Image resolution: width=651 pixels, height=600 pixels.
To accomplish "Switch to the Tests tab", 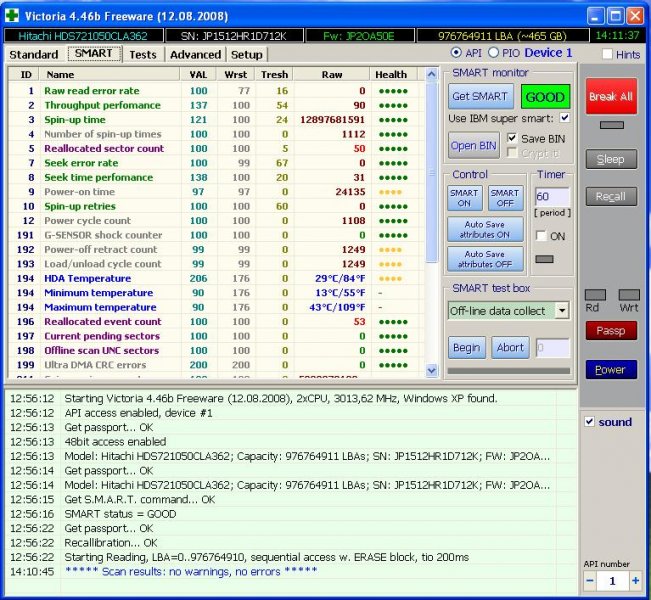I will tap(143, 54).
